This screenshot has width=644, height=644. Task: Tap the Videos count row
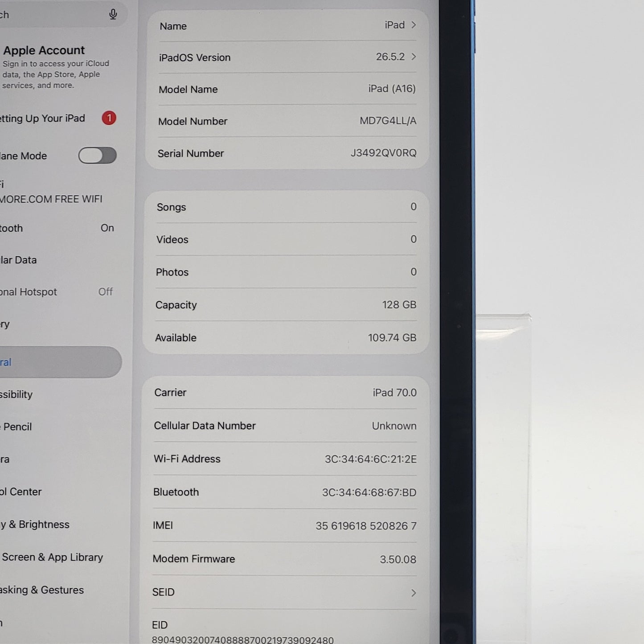tap(286, 239)
